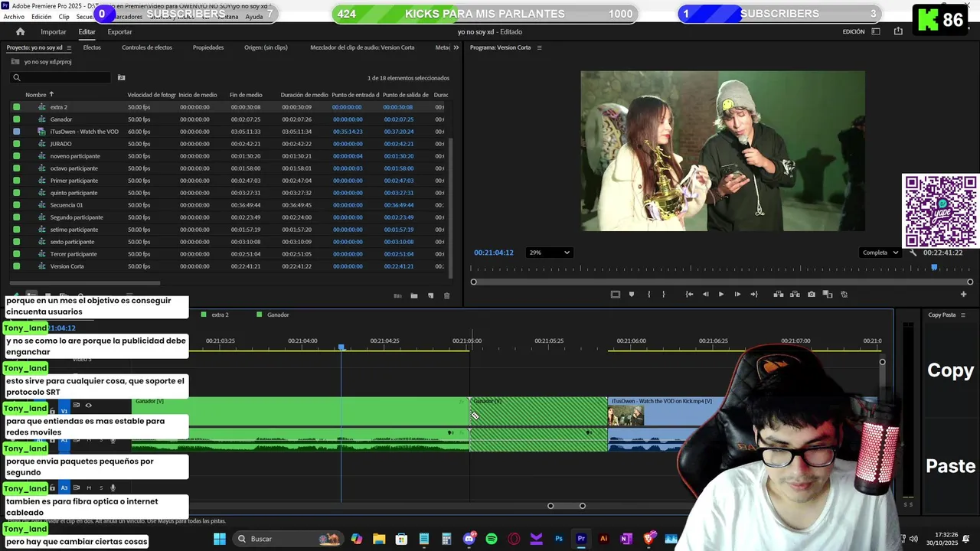This screenshot has width=980, height=551.
Task: Toggle A3 track targeting button
Action: click(64, 487)
